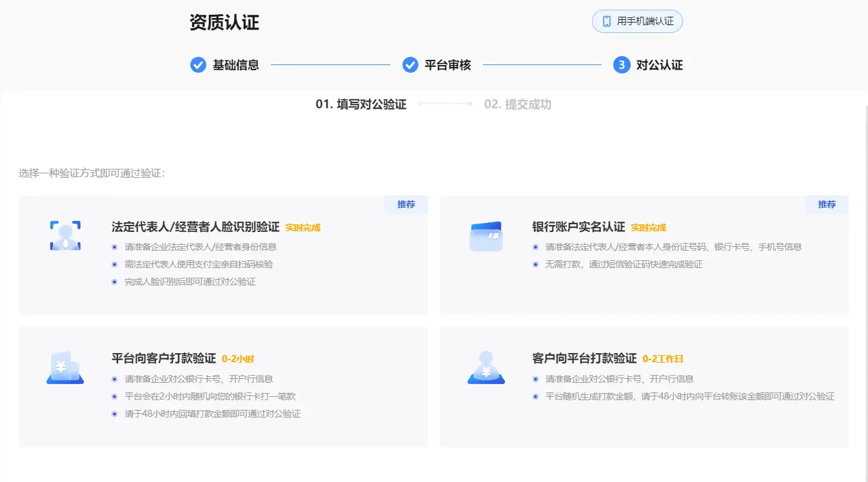Image resolution: width=868 pixels, height=482 pixels.
Task: Select 银行账户实名认证 option
Action: click(578, 227)
